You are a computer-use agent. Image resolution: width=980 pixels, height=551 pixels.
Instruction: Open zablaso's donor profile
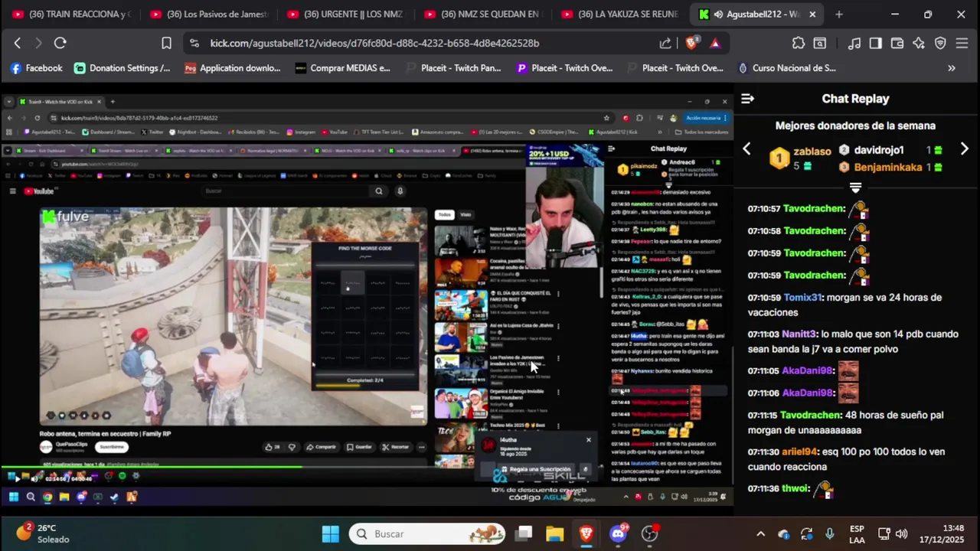click(812, 152)
